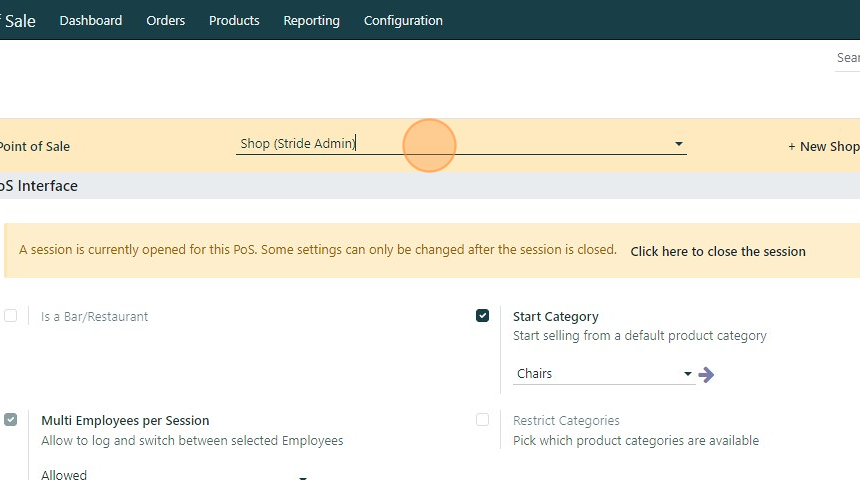Click the + New Shop button
860x480 pixels.
point(823,146)
